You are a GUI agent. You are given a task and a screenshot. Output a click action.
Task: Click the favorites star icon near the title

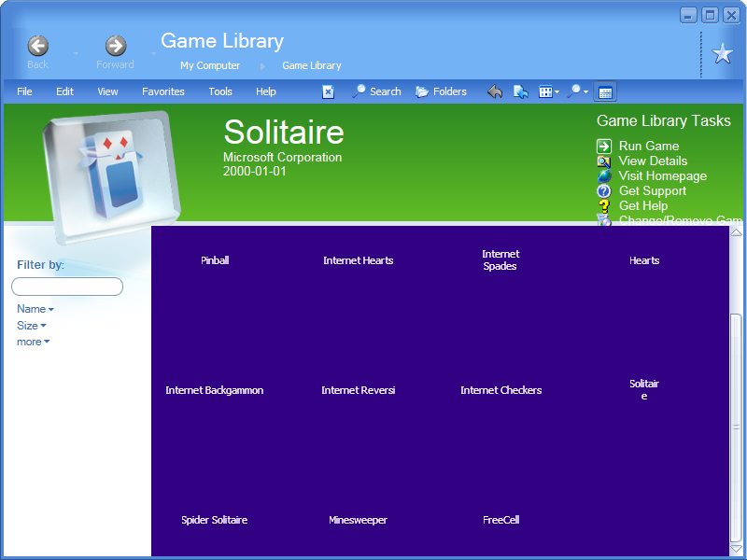coord(722,53)
